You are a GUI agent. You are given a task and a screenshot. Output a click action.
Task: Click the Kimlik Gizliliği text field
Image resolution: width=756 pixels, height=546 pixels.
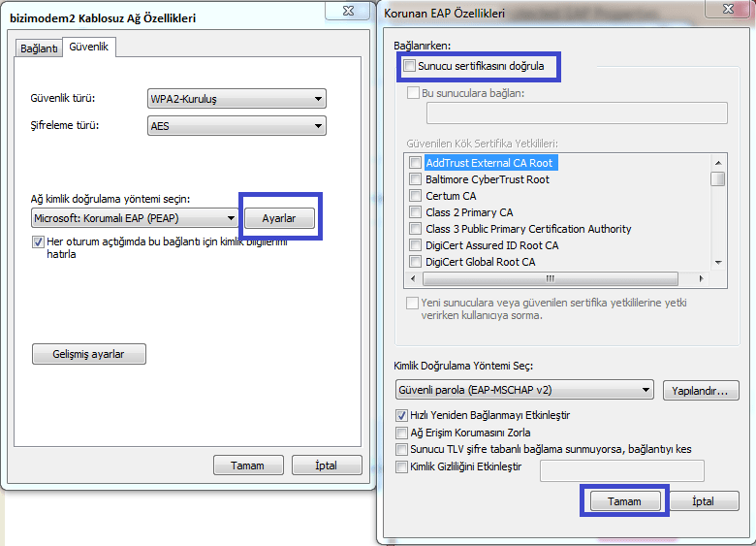coord(622,470)
